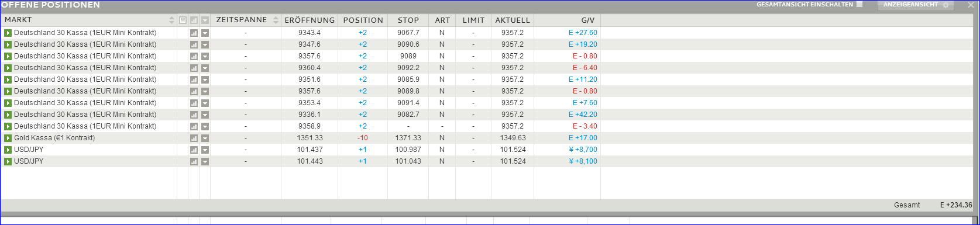Click stop value 9089.8

pos(408,91)
